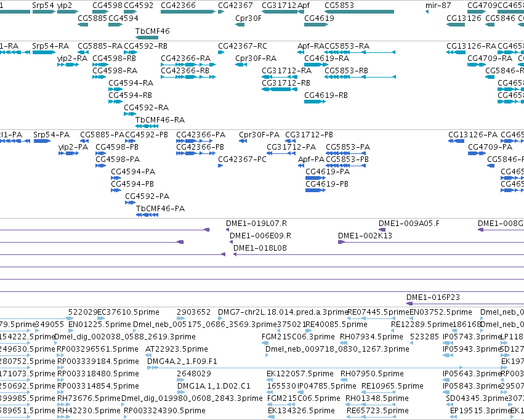Screen dimensions: 524x420
Task: Select the CG4619-PB protein label
Action: [x=327, y=184]
